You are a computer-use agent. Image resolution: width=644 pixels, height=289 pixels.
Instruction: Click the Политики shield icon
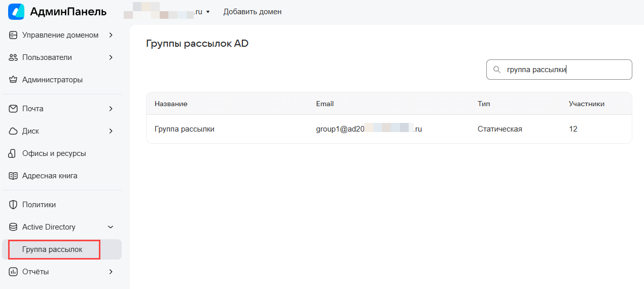point(13,205)
